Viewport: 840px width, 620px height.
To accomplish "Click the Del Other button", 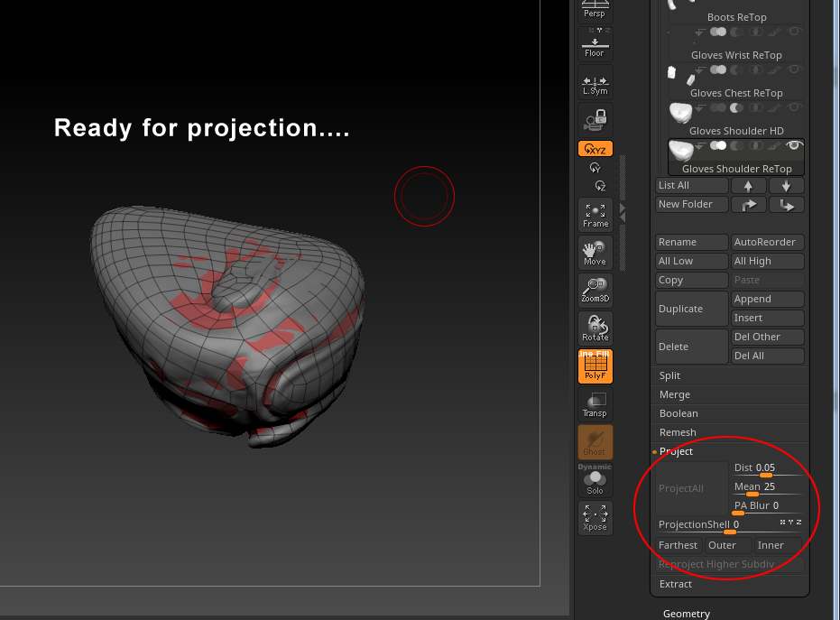I will pos(767,337).
